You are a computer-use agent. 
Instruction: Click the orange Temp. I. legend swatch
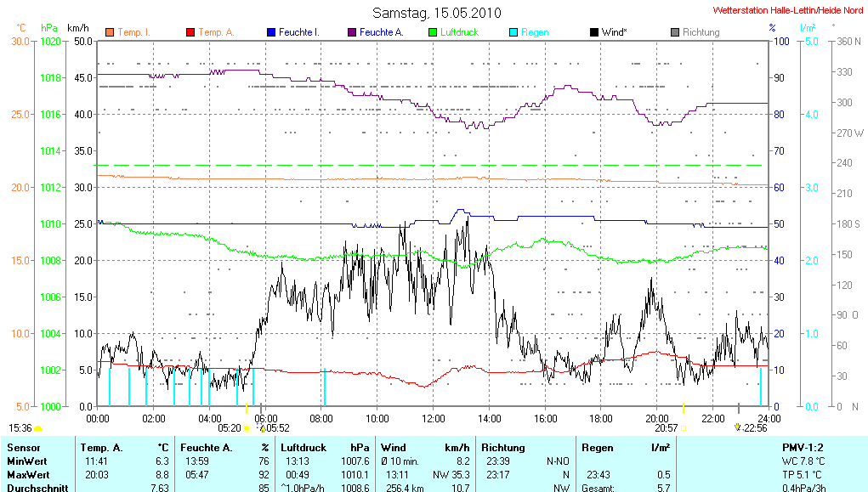pyautogui.click(x=110, y=32)
